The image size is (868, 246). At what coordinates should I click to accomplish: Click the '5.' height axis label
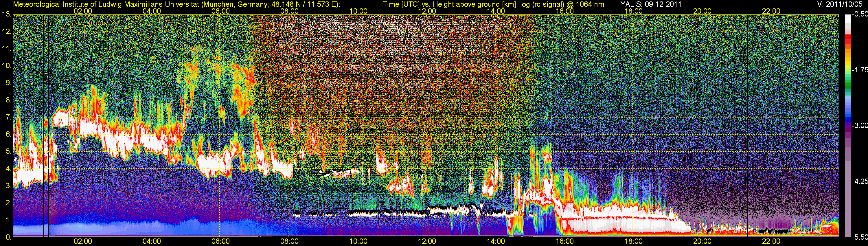pos(8,152)
